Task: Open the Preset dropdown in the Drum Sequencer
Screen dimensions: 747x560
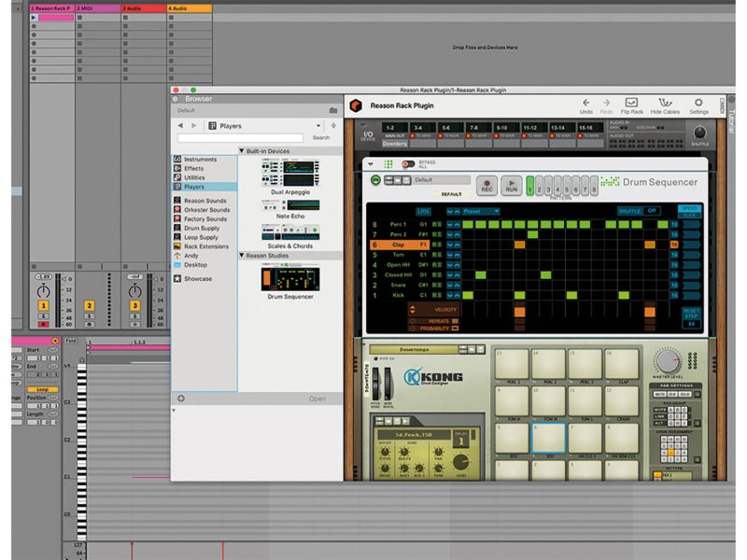Action: click(480, 212)
